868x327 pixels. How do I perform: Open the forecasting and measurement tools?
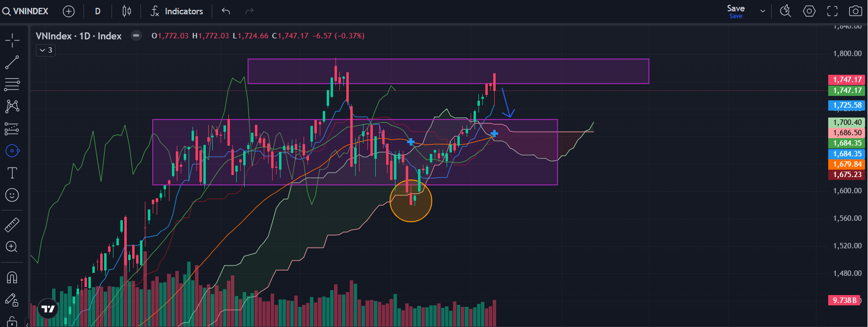click(x=12, y=129)
